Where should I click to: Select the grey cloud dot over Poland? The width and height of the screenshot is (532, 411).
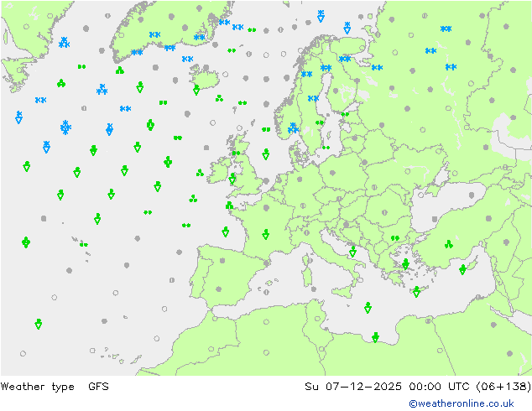(x=332, y=173)
